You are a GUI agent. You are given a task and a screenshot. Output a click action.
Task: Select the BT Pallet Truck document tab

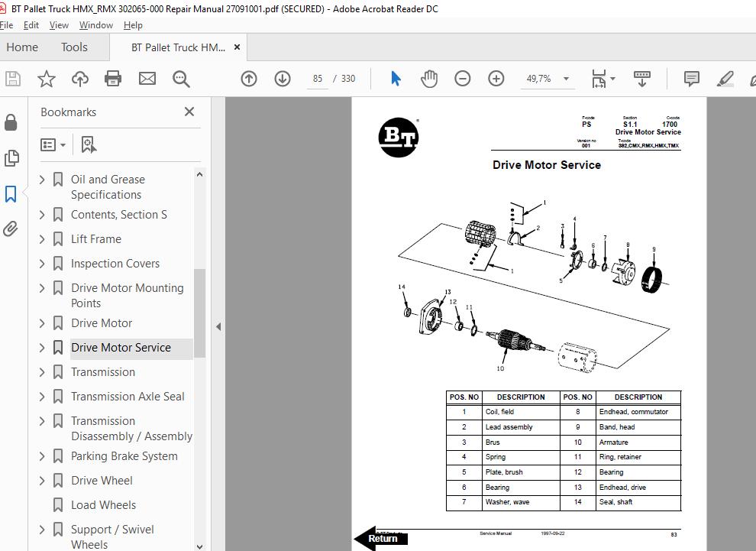(178, 47)
